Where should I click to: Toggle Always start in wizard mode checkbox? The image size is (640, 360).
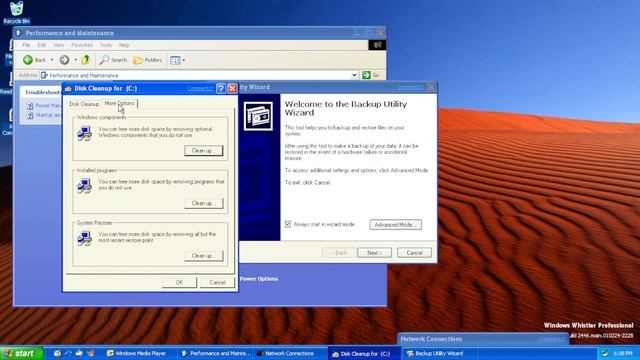[288, 224]
